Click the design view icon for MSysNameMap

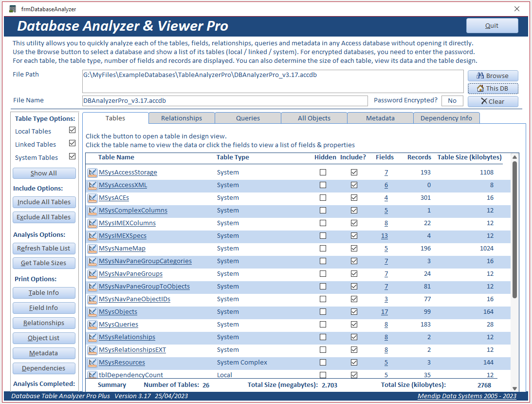pyautogui.click(x=92, y=249)
